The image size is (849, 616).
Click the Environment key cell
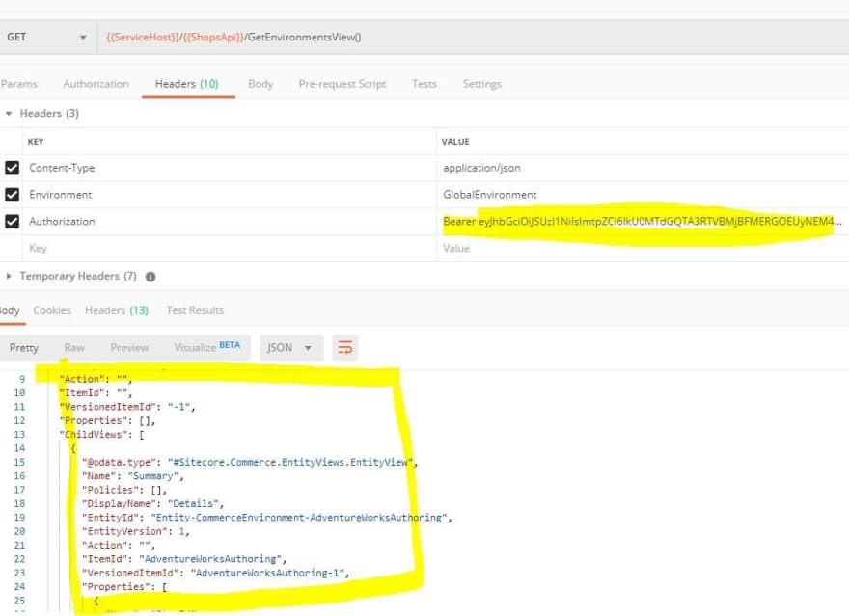pyautogui.click(x=230, y=194)
